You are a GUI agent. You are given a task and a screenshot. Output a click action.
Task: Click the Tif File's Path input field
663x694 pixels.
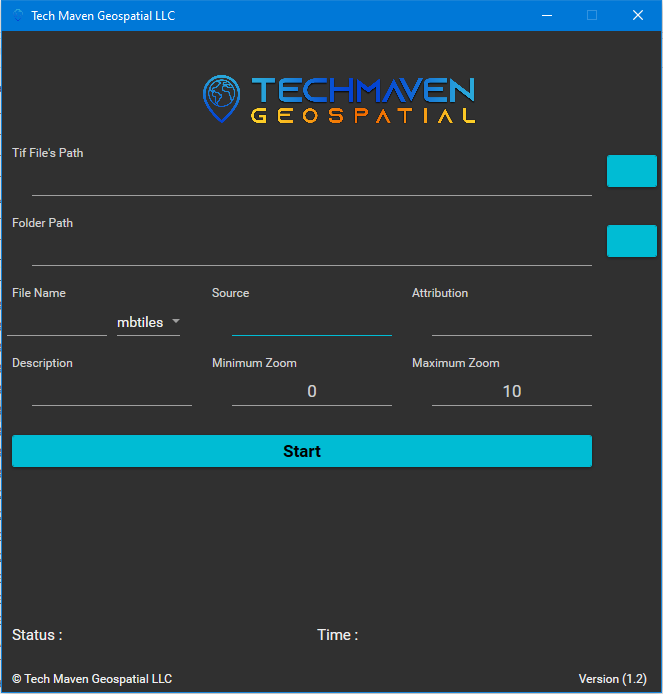click(312, 182)
